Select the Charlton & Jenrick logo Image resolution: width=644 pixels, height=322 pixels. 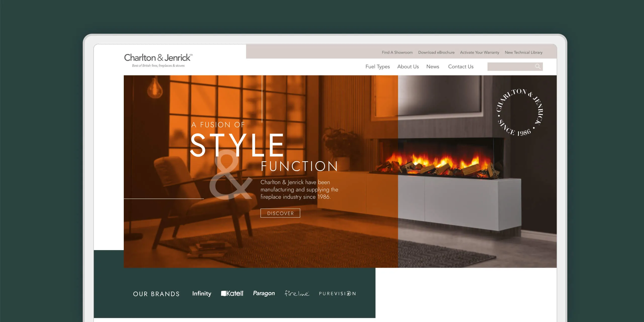point(157,58)
